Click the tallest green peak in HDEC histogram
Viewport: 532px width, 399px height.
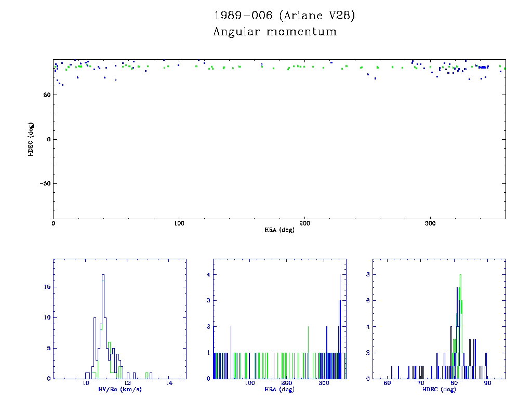460,275
